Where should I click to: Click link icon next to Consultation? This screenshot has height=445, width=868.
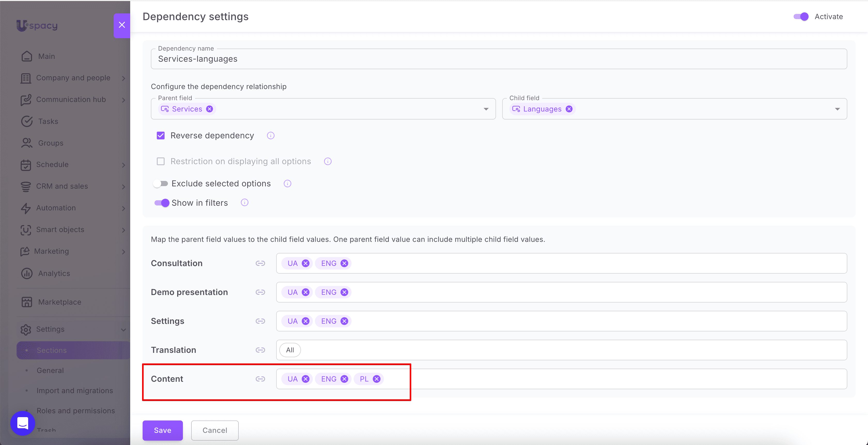(x=260, y=263)
